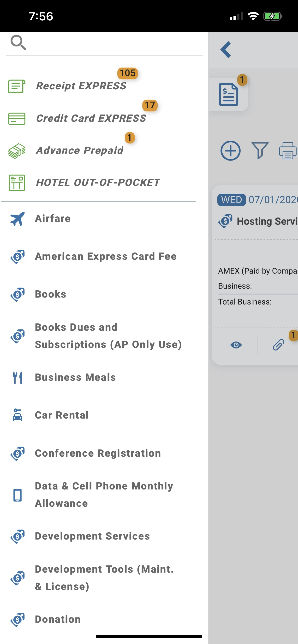Tap the Business Meals fork-knife icon
The width and height of the screenshot is (298, 644).
point(17,378)
